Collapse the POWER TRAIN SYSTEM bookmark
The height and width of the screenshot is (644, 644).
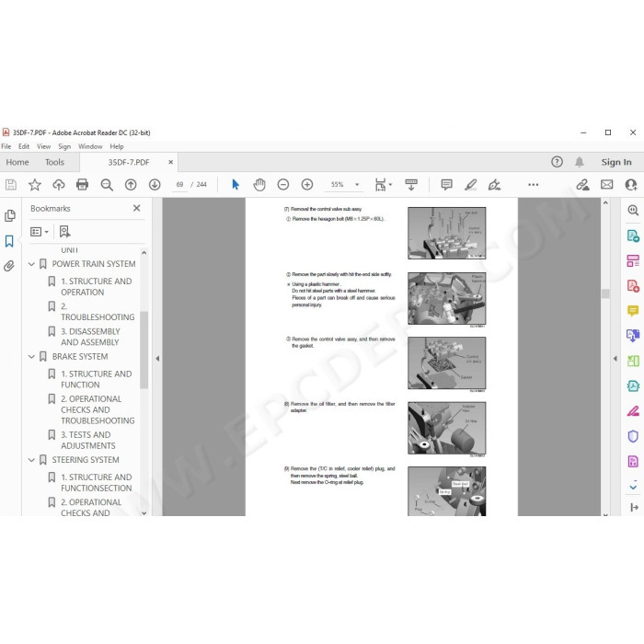(x=31, y=264)
